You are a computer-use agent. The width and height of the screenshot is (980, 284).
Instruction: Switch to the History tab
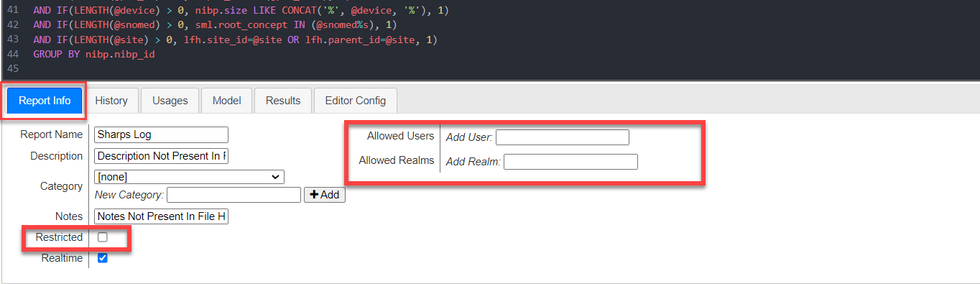coord(111,101)
